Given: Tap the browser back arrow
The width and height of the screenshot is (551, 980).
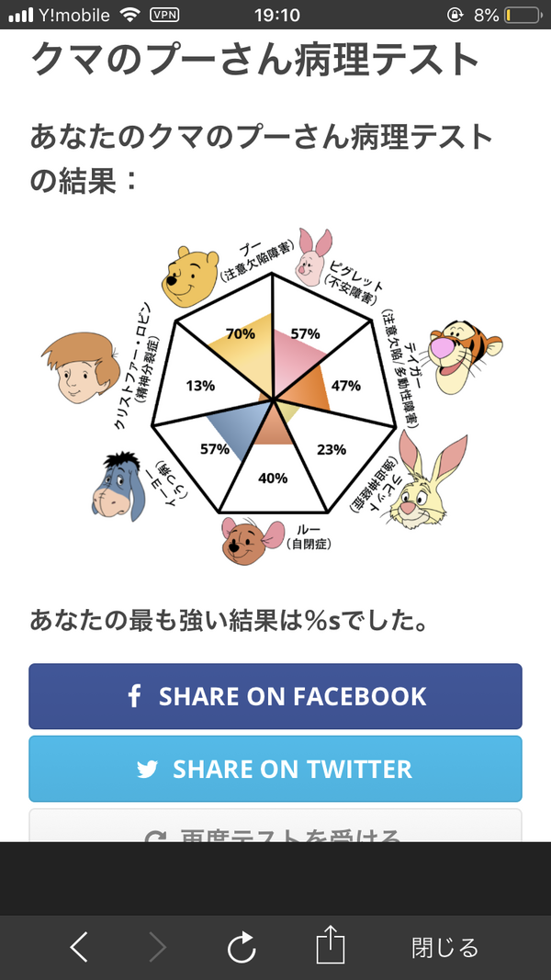Looking at the screenshot, I should [79, 946].
